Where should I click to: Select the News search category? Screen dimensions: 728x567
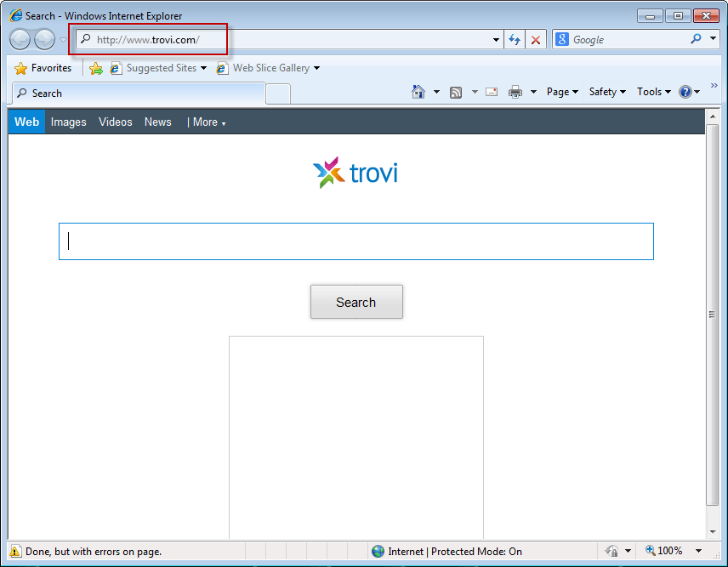pos(158,122)
